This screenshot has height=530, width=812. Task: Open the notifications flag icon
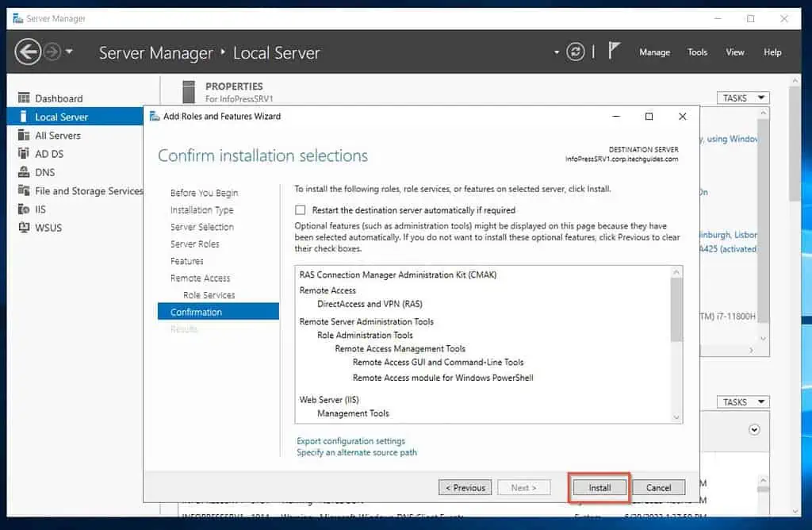[x=614, y=52]
